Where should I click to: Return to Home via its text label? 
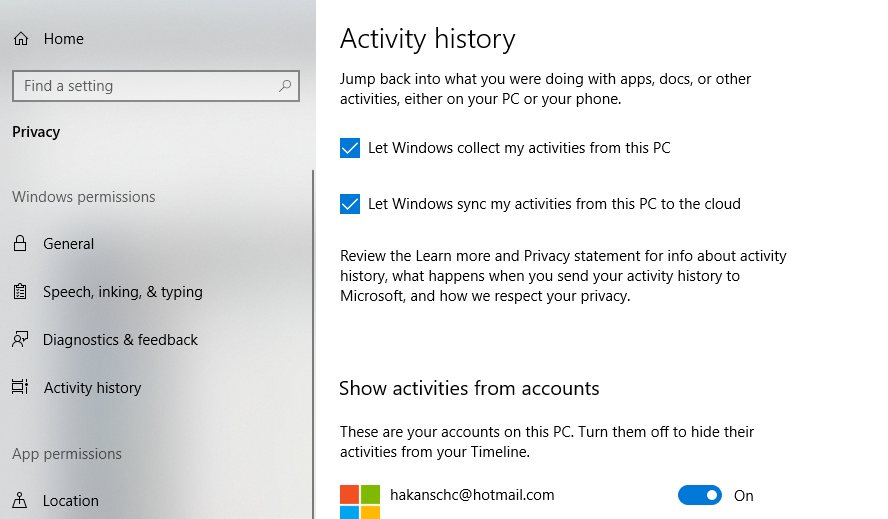coord(64,39)
